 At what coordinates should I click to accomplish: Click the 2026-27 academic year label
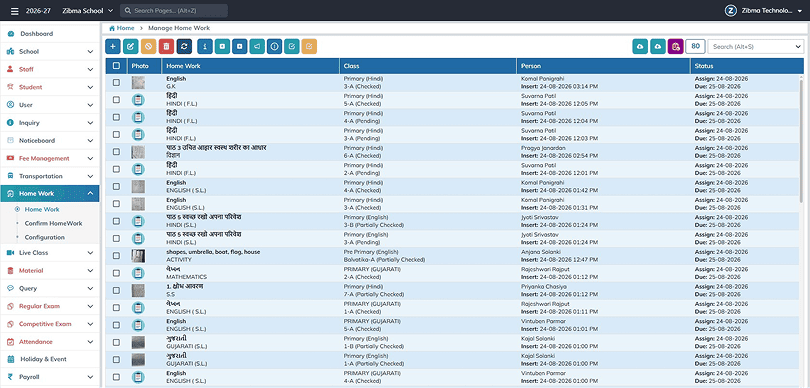click(x=39, y=11)
